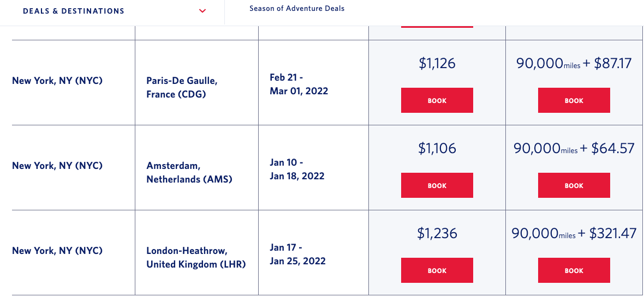
Task: Open Season of Adventure Deals link
Action: tap(297, 9)
